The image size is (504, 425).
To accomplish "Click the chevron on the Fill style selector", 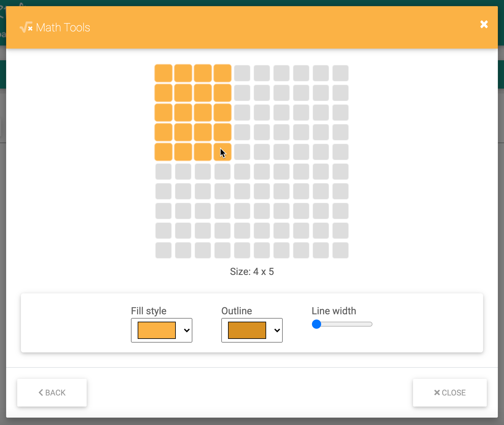I will click(x=186, y=331).
